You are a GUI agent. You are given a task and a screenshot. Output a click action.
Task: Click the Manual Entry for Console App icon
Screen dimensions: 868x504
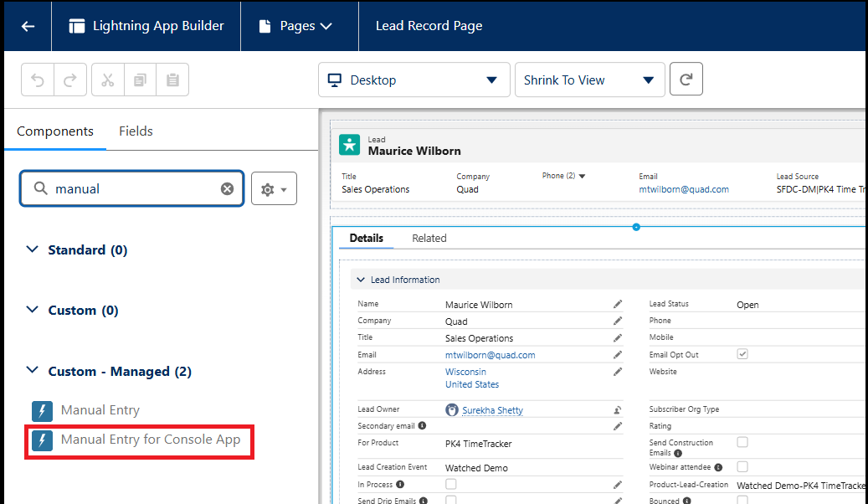[42, 441]
